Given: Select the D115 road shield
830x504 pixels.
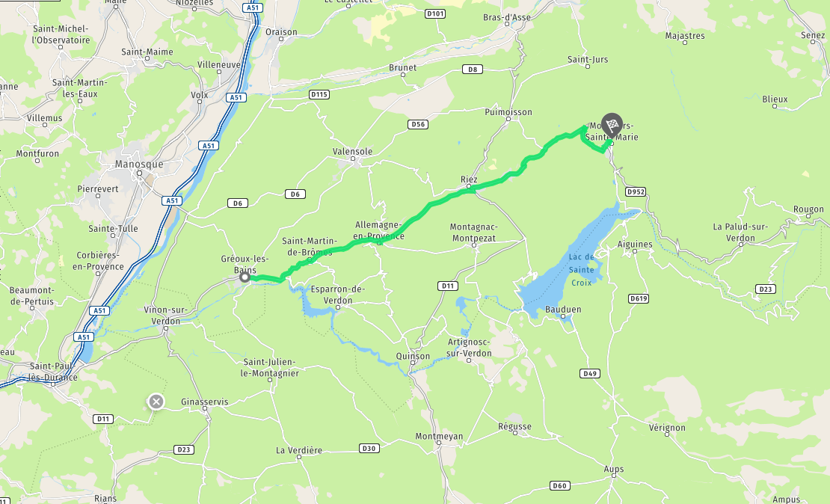Looking at the screenshot, I should [319, 95].
